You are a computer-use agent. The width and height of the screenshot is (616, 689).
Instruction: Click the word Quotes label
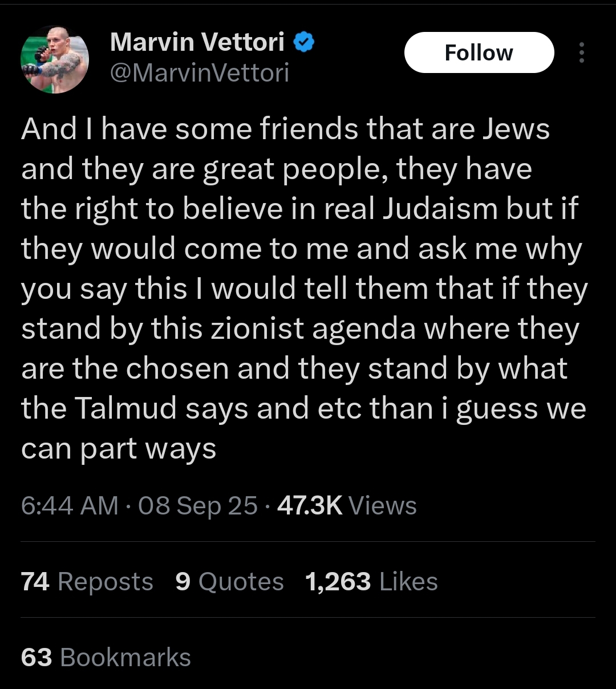241,582
